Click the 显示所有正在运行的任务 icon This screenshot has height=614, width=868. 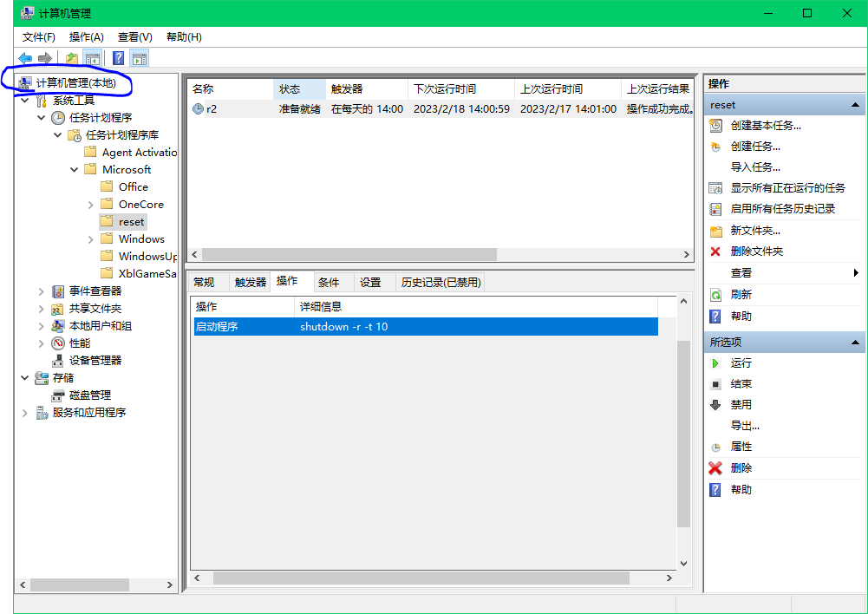715,188
